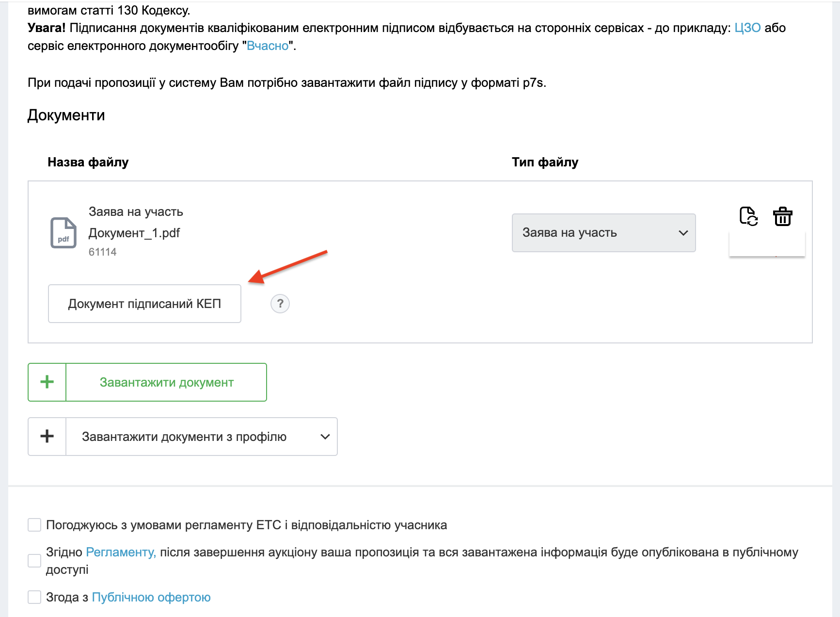This screenshot has width=840, height=617.
Task: Click the Документ_1.pdf file name
Action: pos(134,233)
